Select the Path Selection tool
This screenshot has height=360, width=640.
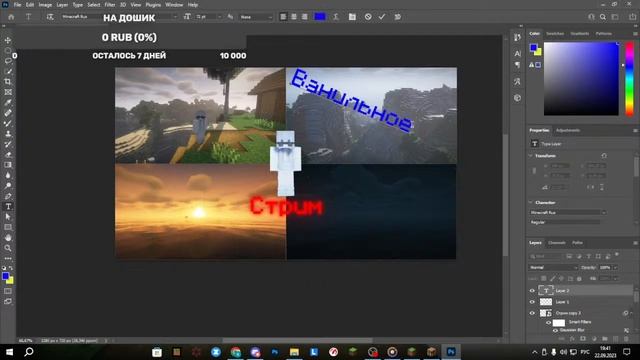[8, 217]
